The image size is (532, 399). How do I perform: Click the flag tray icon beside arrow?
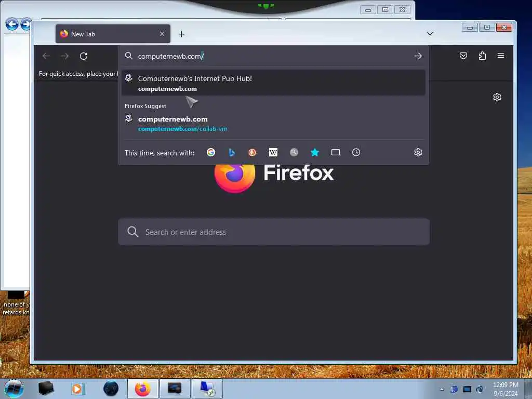pos(454,389)
